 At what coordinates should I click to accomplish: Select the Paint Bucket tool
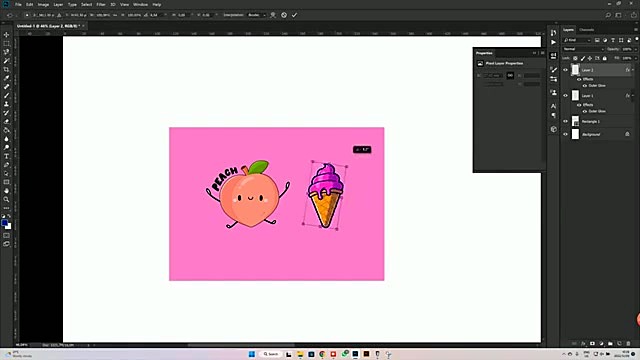tap(6, 130)
